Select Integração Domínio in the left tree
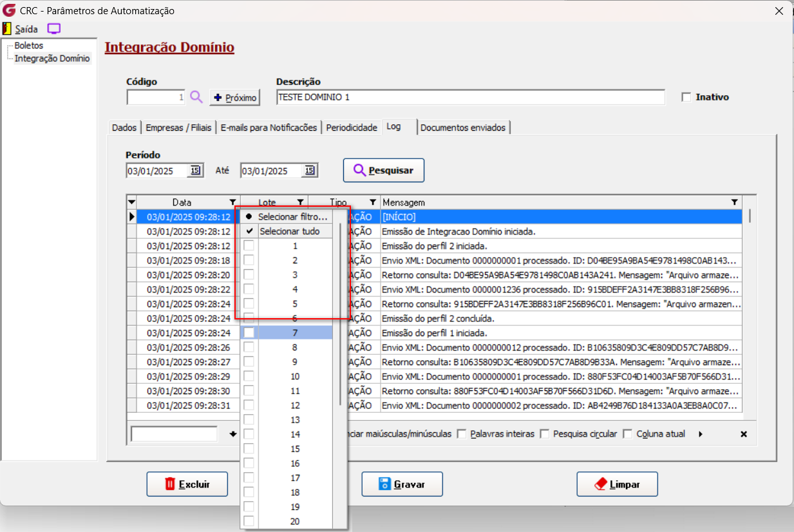This screenshot has width=794, height=532. pos(52,59)
